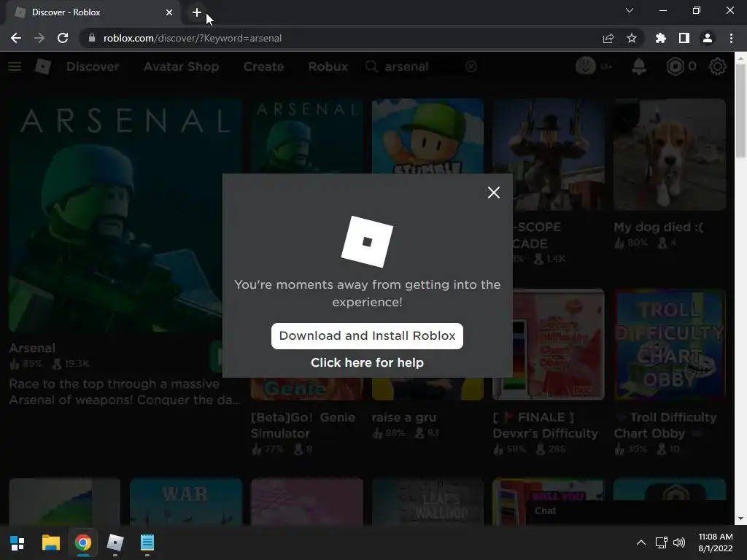The height and width of the screenshot is (560, 747).
Task: Click the Roblox logo in the dialog
Action: (x=367, y=242)
